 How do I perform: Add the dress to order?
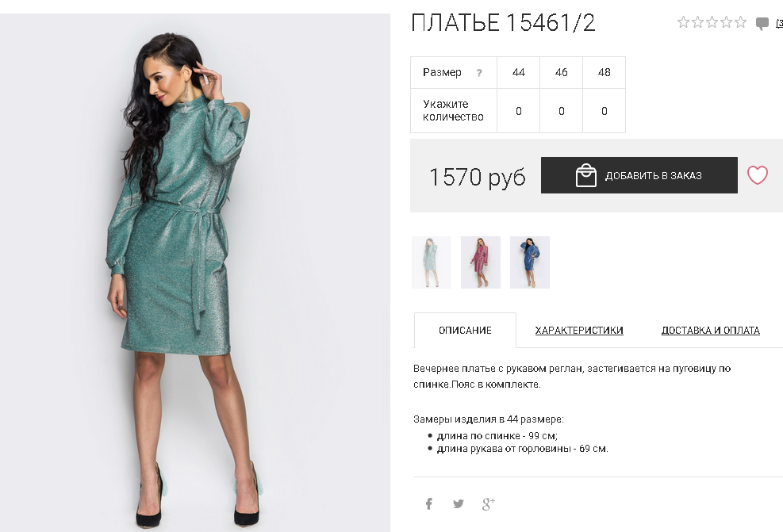pos(639,175)
